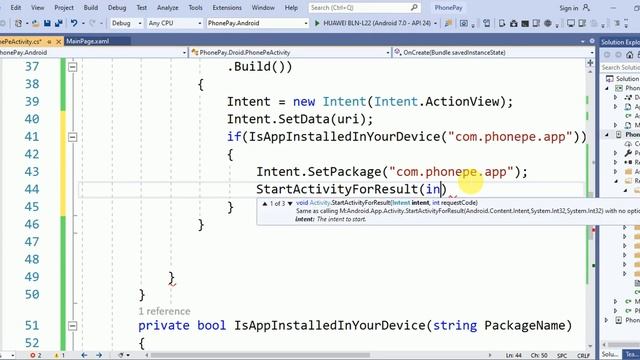Open the Help menu
The image size is (640, 360).
point(291,7)
